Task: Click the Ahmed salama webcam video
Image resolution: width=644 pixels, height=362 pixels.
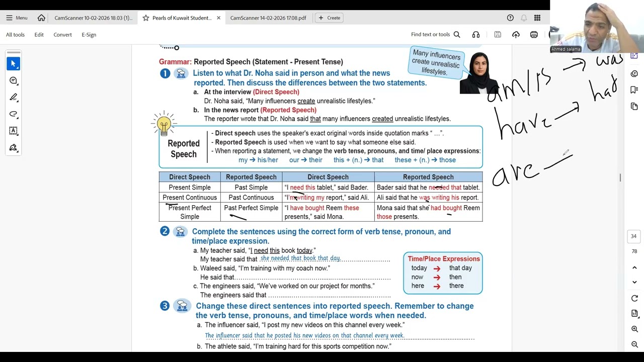Action: 597,26
